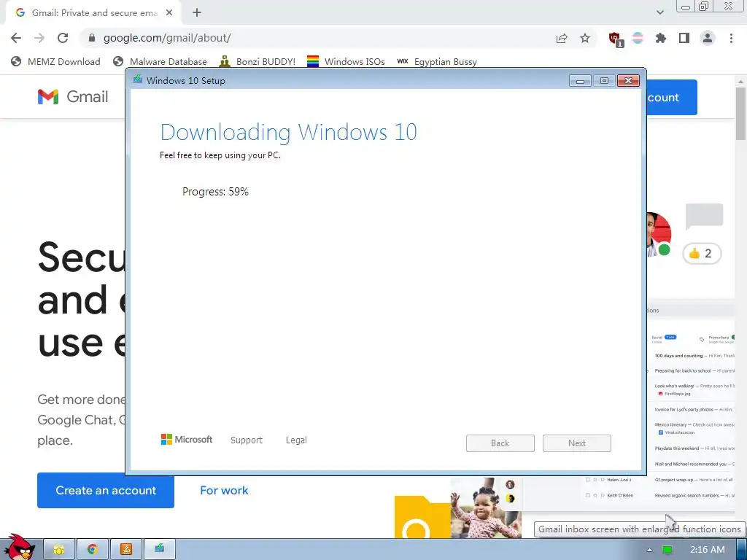Click the blue account button top right
Viewport: 747px width, 560px height.
pos(672,97)
